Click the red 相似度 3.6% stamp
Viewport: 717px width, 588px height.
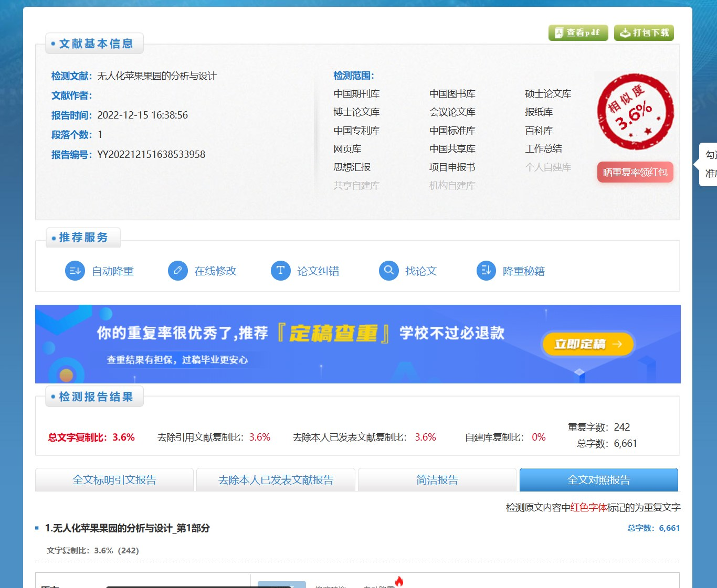pos(636,112)
